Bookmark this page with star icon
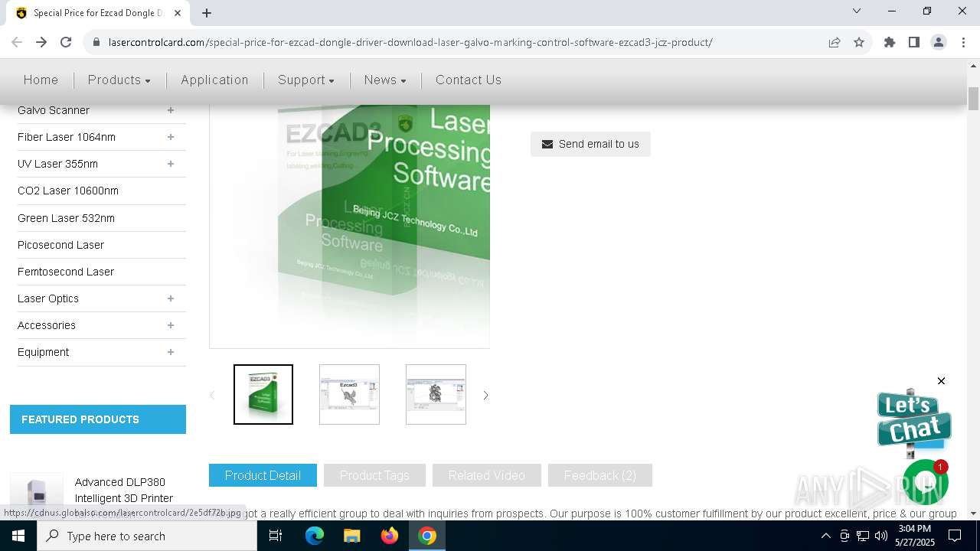Image resolution: width=980 pixels, height=551 pixels. [x=859, y=42]
